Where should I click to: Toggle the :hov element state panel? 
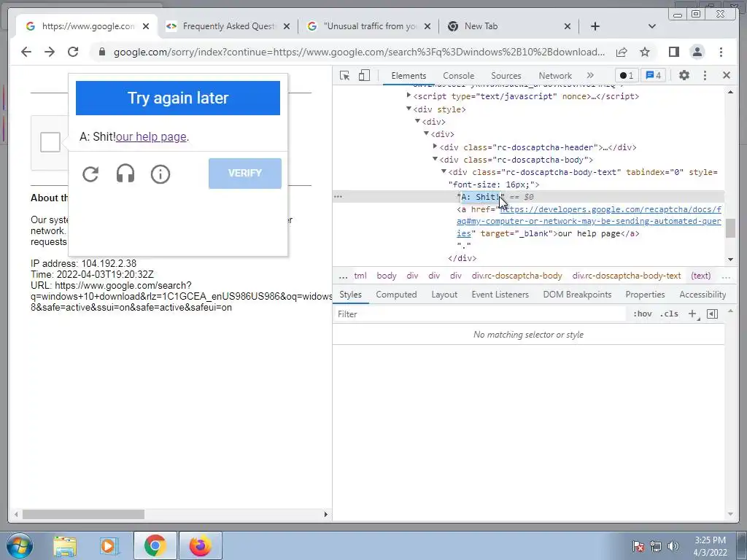[x=642, y=314]
